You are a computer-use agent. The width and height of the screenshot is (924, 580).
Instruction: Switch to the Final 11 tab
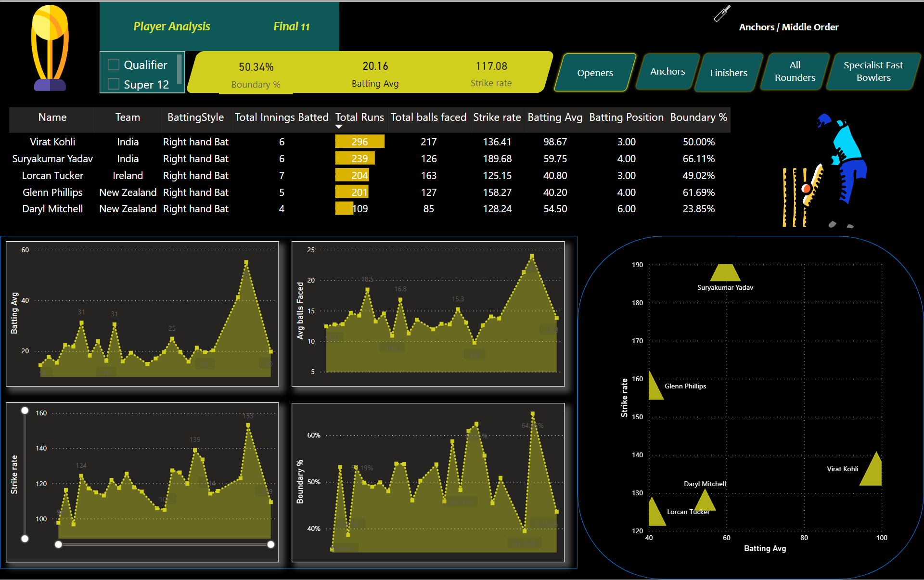pos(291,26)
